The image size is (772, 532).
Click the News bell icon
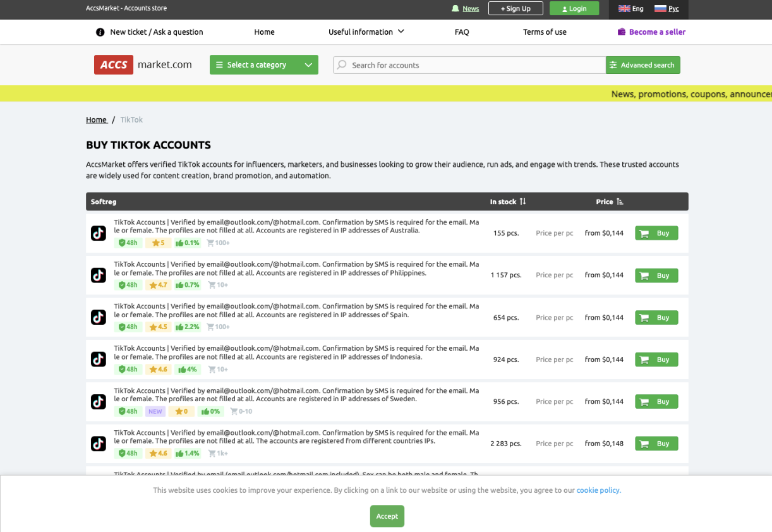pyautogui.click(x=455, y=9)
